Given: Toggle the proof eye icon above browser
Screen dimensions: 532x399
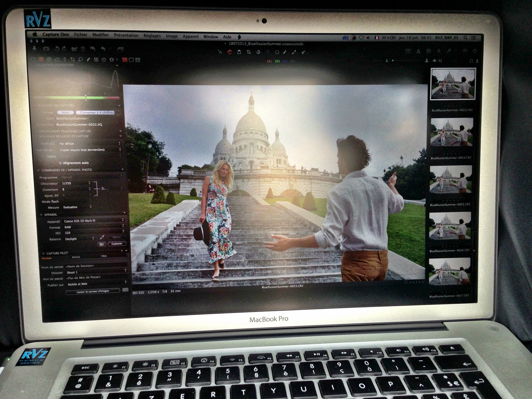Looking at the screenshot, I should coord(434,61).
